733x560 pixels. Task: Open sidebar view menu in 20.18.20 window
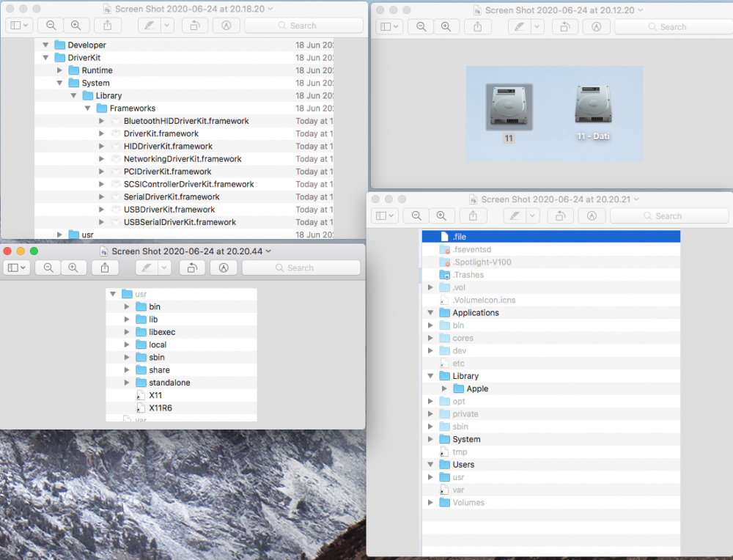[19, 25]
